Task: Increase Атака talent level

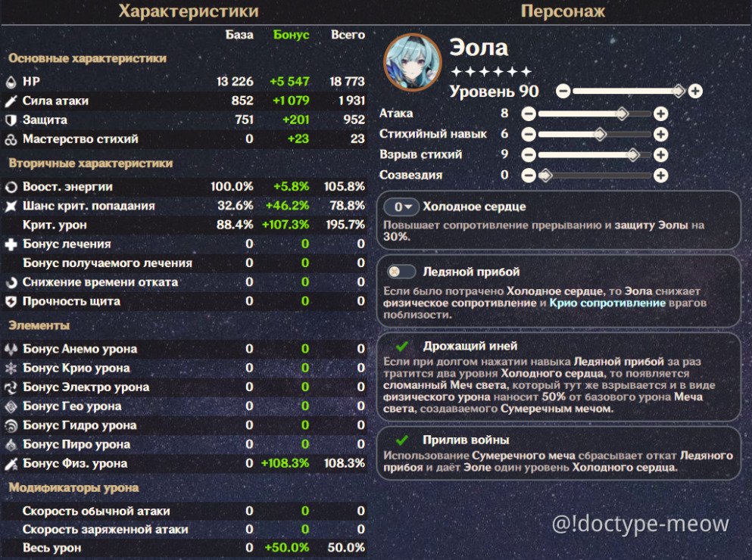Action: pyautogui.click(x=660, y=114)
